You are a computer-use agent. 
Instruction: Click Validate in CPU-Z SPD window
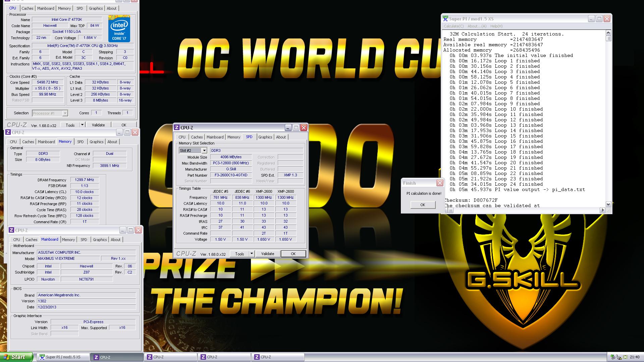pyautogui.click(x=268, y=254)
